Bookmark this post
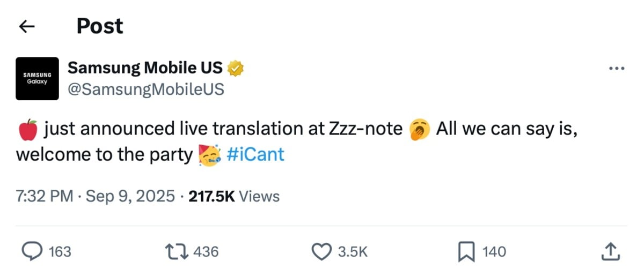Viewport: 644px width, 276px height. click(466, 251)
